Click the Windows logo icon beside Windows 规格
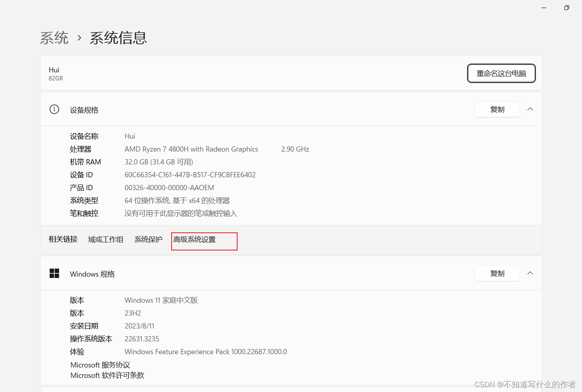The width and height of the screenshot is (582, 392). (54, 273)
